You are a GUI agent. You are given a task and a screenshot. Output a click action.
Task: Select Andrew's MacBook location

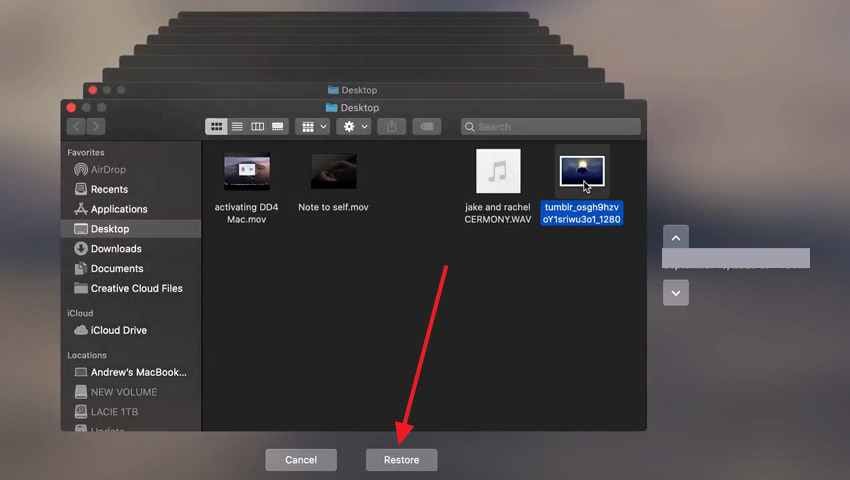click(130, 372)
